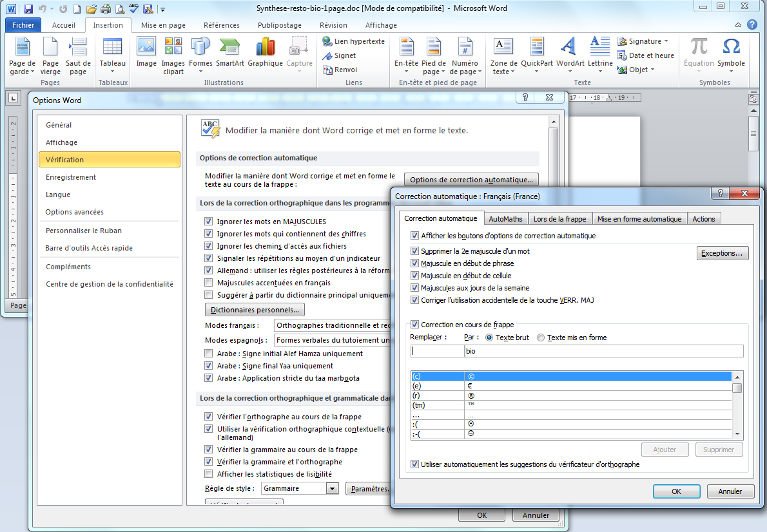767x532 pixels.
Task: Click the autocorrect list vertical scrollbar
Action: coord(737,406)
